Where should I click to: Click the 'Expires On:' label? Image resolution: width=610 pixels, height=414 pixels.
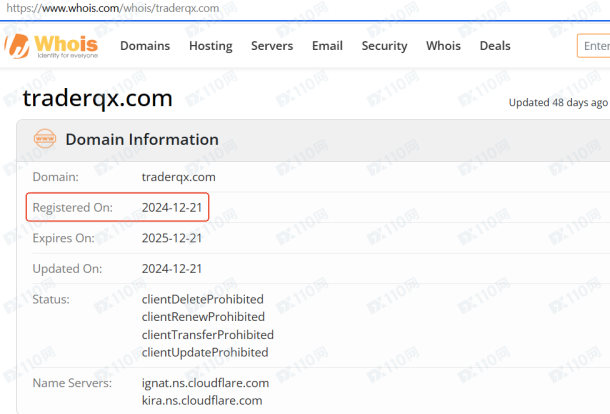tap(63, 238)
